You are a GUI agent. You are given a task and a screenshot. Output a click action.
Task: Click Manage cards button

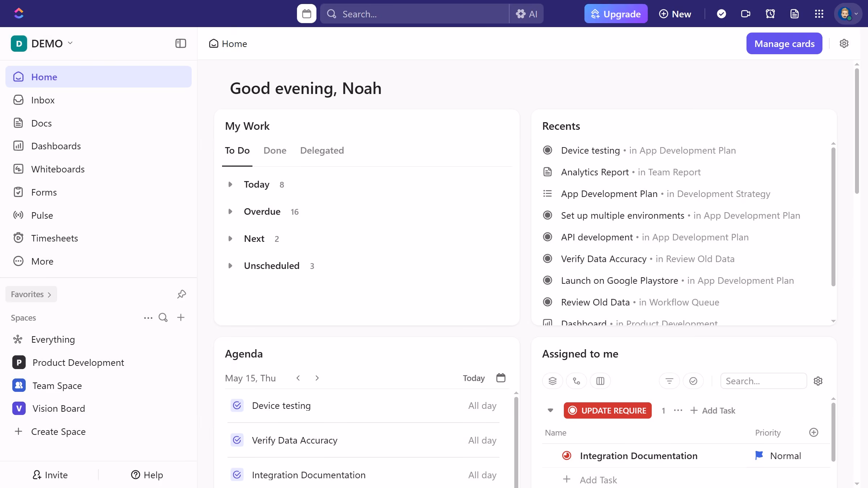[784, 43]
